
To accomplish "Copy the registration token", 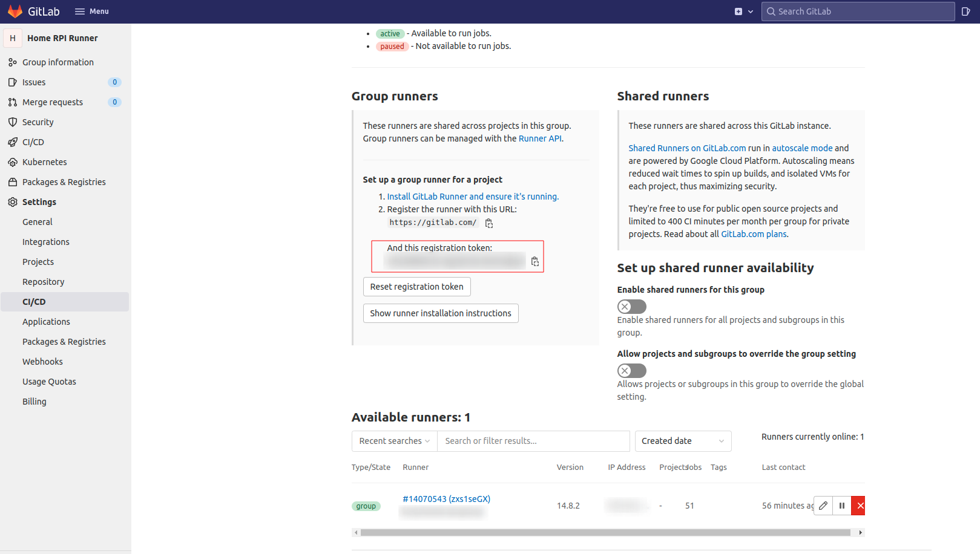I will point(535,261).
